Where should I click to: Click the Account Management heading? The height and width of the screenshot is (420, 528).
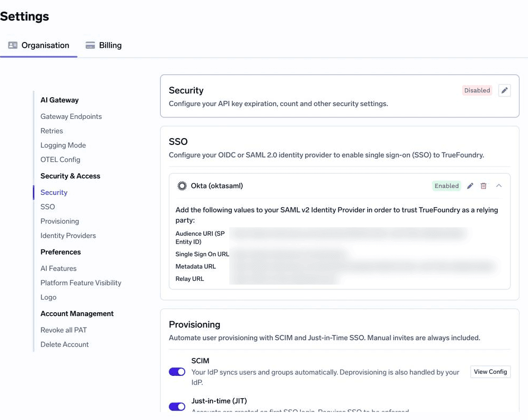pyautogui.click(x=77, y=314)
